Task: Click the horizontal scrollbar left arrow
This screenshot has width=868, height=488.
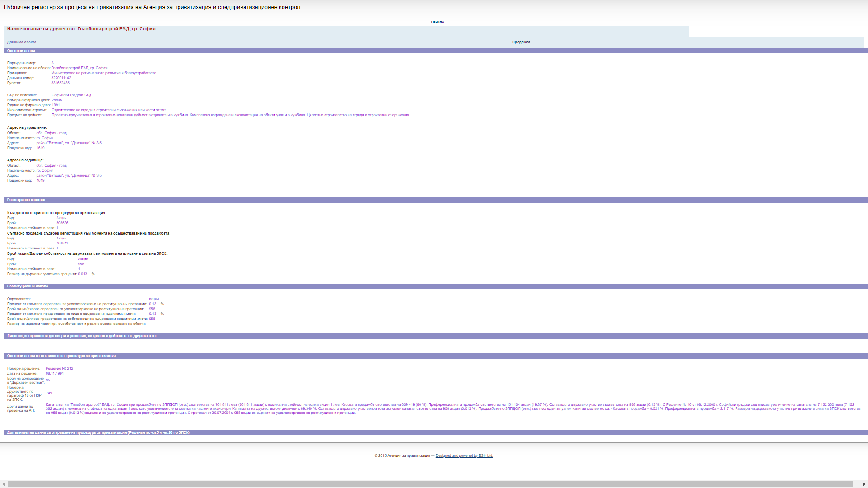Action: pos(4,484)
